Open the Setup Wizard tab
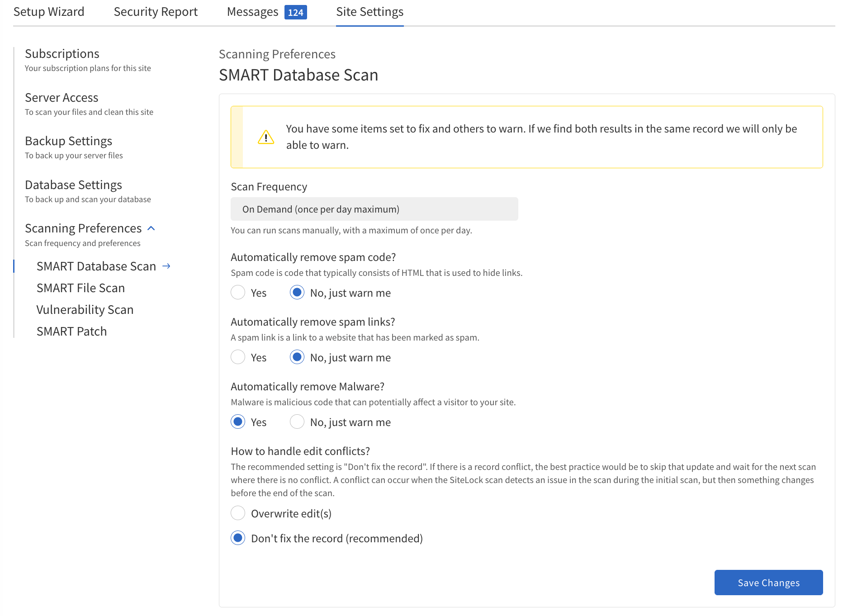This screenshot has height=616, width=843. (x=49, y=12)
